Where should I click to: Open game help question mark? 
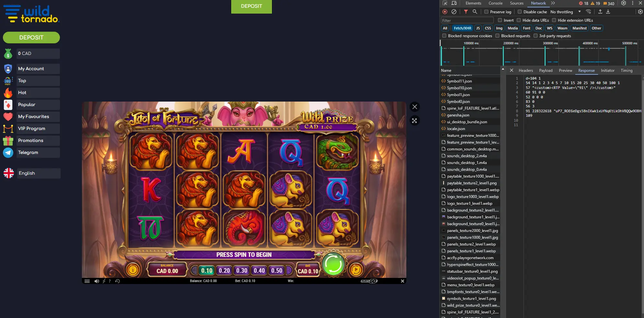(110, 281)
